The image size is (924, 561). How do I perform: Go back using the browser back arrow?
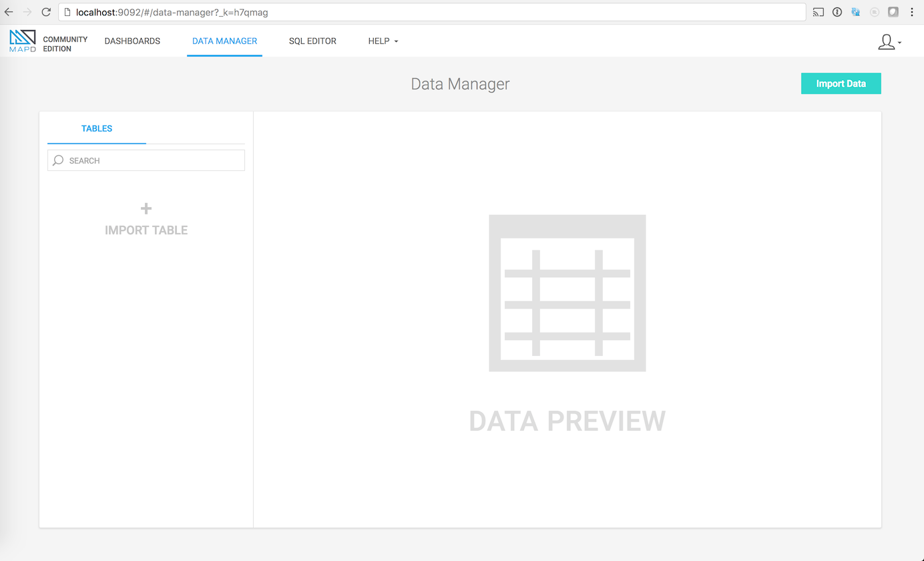click(x=9, y=12)
